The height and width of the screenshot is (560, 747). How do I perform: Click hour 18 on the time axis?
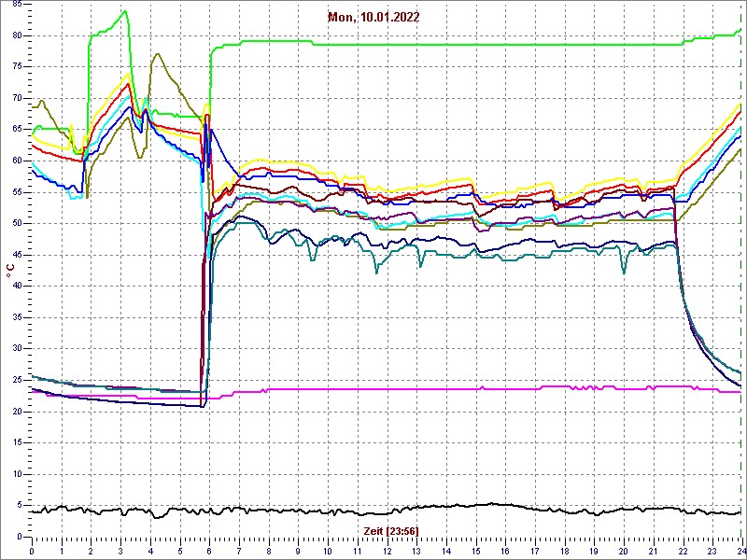pos(564,550)
